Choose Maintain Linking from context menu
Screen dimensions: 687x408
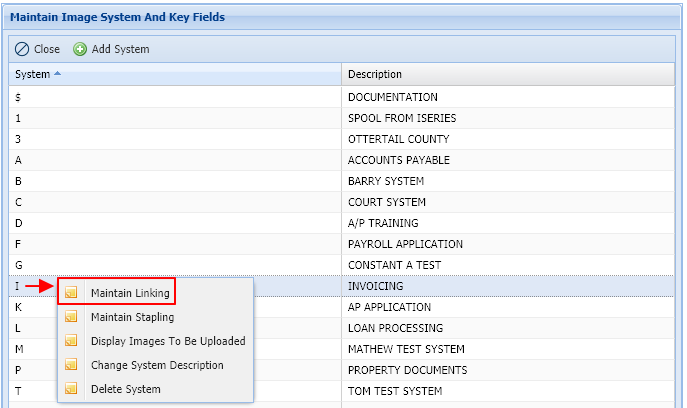(x=130, y=293)
